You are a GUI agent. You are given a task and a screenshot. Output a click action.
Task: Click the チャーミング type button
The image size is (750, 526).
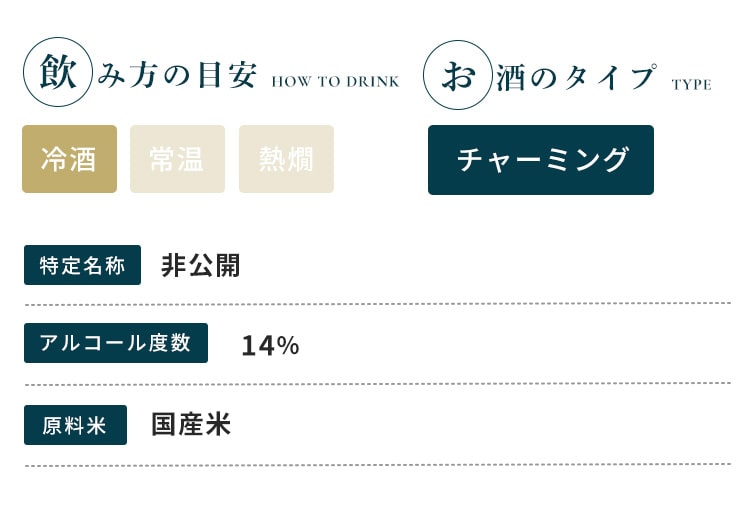541,160
